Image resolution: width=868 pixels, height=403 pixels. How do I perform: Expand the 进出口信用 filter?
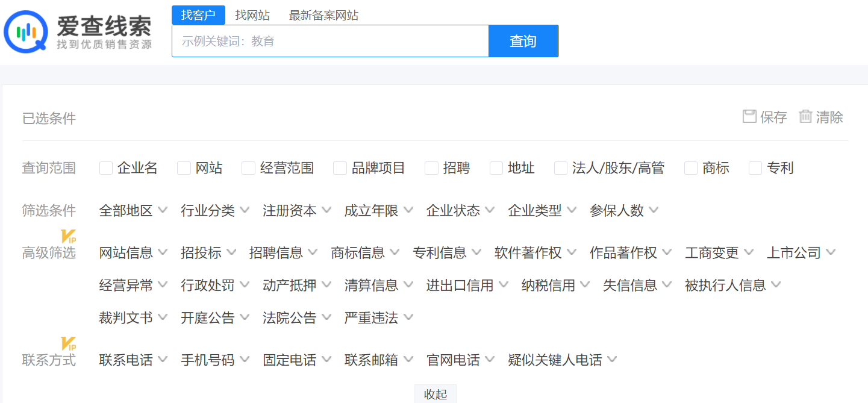coord(467,285)
